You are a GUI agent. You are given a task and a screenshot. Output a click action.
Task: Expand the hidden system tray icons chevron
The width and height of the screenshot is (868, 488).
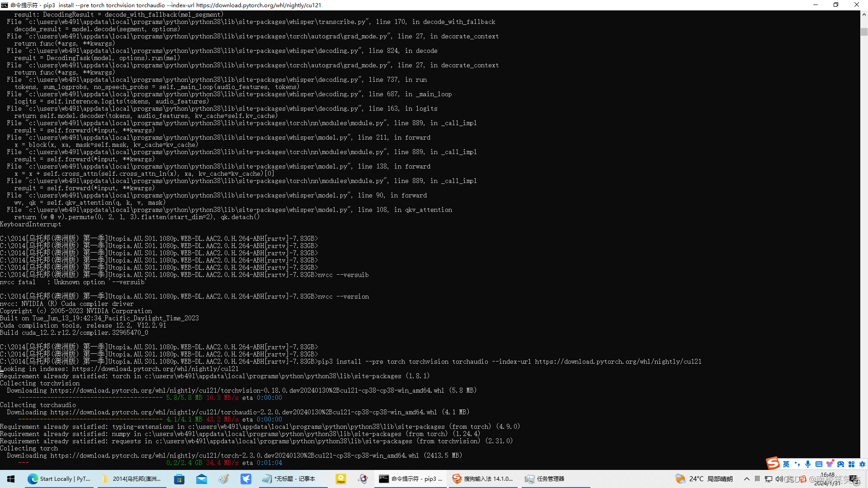(746, 479)
